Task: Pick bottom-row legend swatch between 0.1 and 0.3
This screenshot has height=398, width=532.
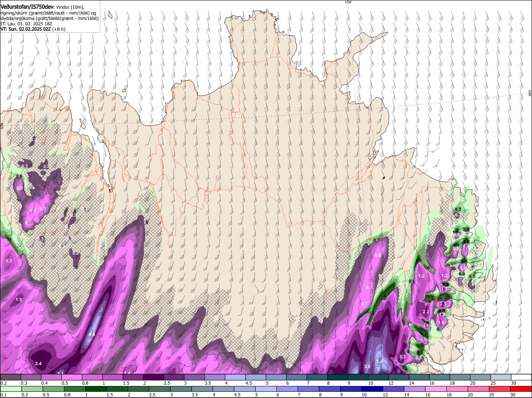Action: coord(10,389)
